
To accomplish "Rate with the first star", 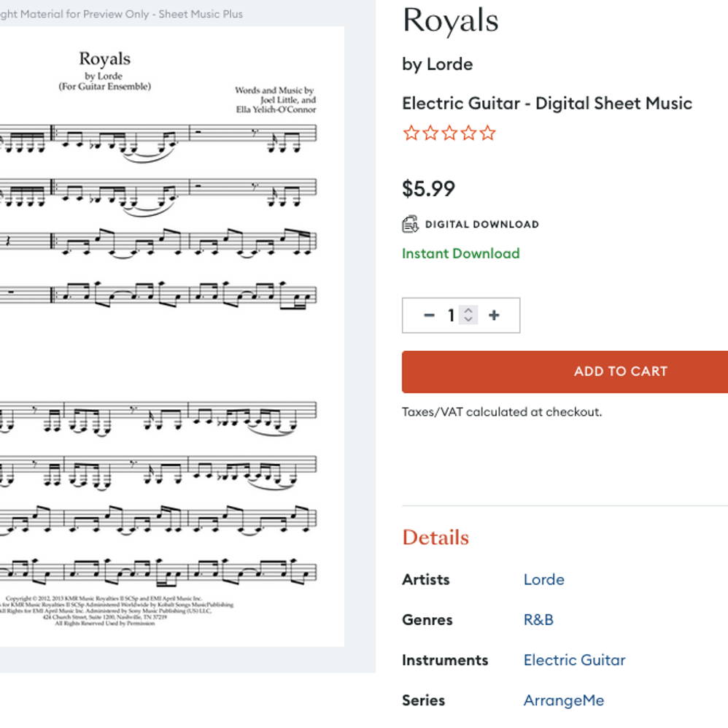I will point(411,133).
